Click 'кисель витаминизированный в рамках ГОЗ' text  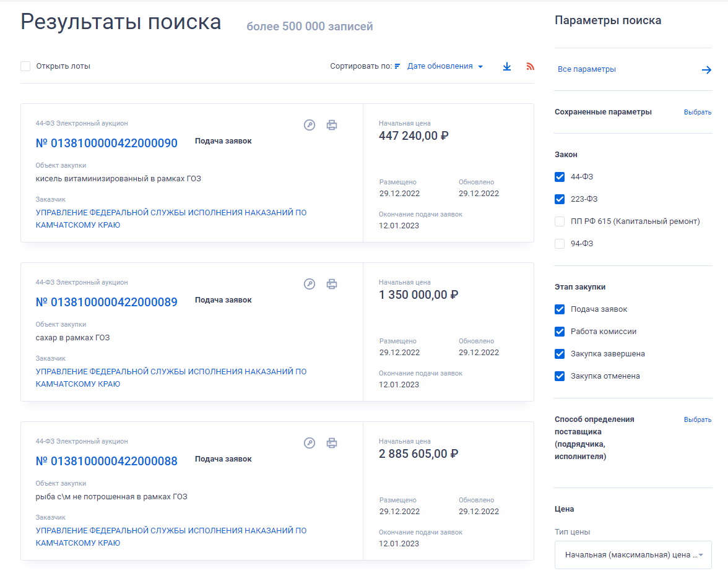[118, 179]
